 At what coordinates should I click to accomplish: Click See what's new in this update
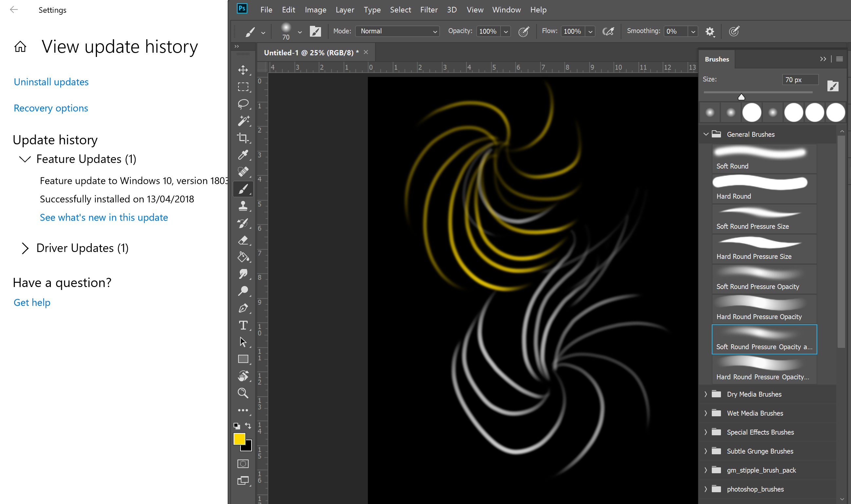point(104,217)
